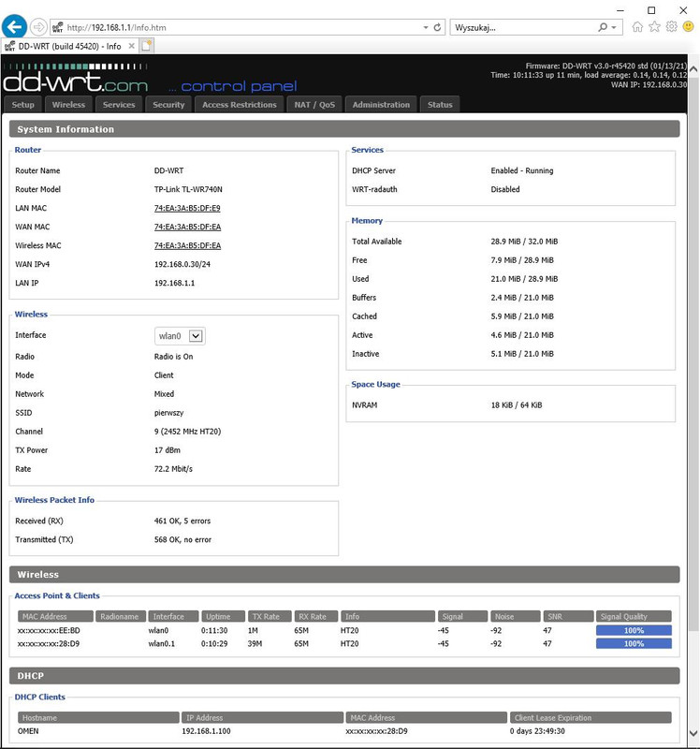
Task: Click the SSID value pierwszy
Action: click(169, 413)
